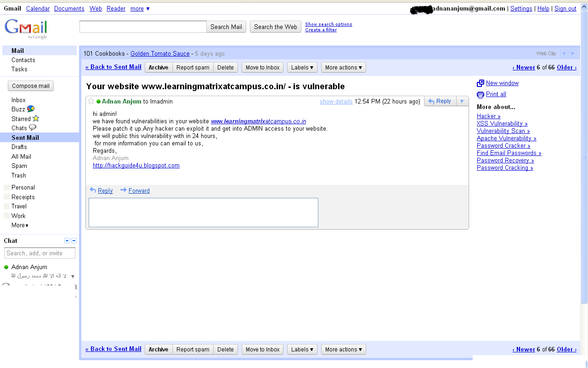The image size is (588, 368).
Task: Click 'Back to Sent Mail' top link
Action: [x=113, y=67]
